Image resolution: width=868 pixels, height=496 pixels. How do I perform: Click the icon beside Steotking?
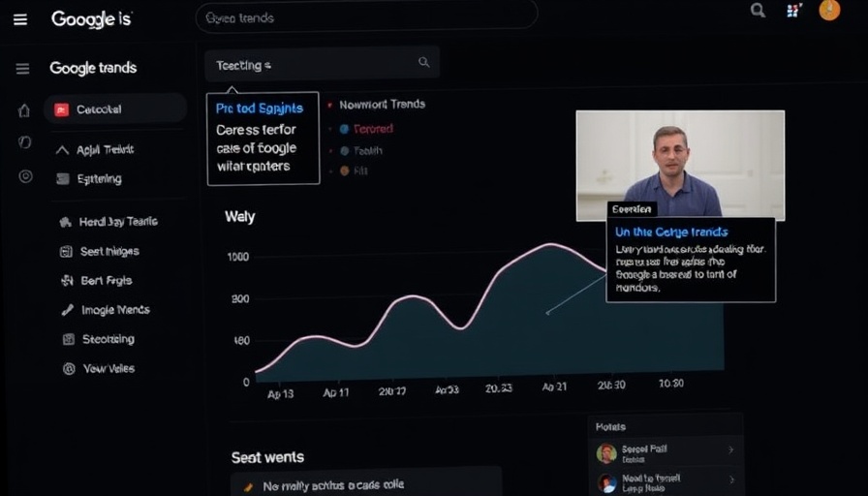click(x=69, y=339)
